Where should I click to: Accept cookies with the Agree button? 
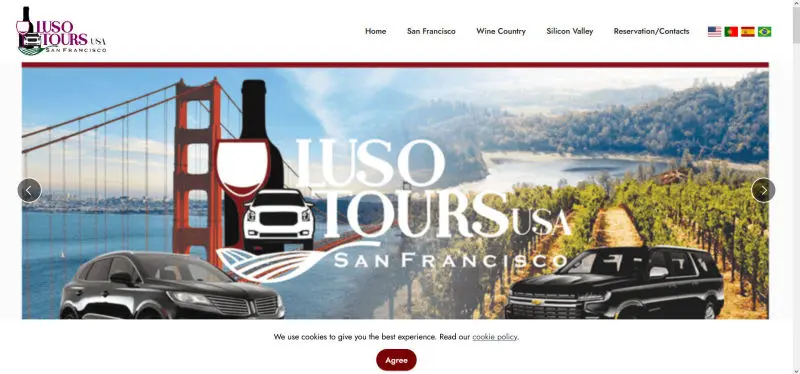click(x=396, y=360)
